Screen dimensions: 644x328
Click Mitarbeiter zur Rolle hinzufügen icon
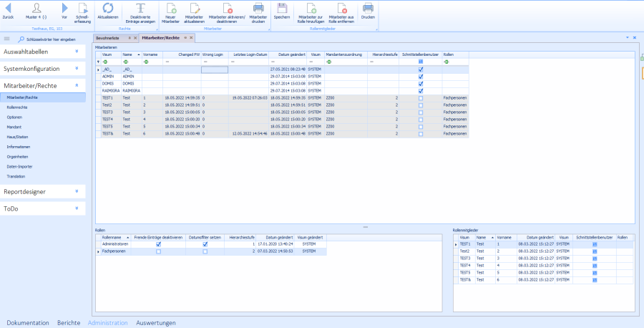point(310,8)
